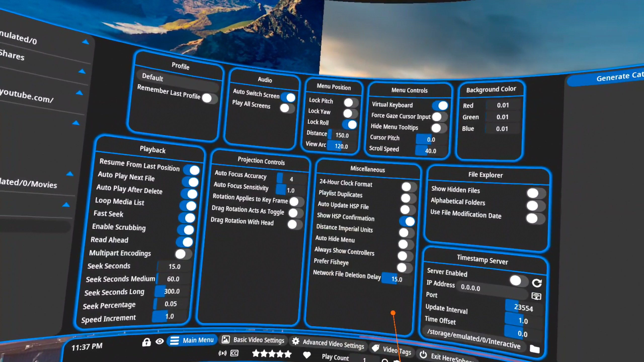Screen dimensions: 644x362
Task: Click the Scroll Speed slider
Action: coord(430,151)
